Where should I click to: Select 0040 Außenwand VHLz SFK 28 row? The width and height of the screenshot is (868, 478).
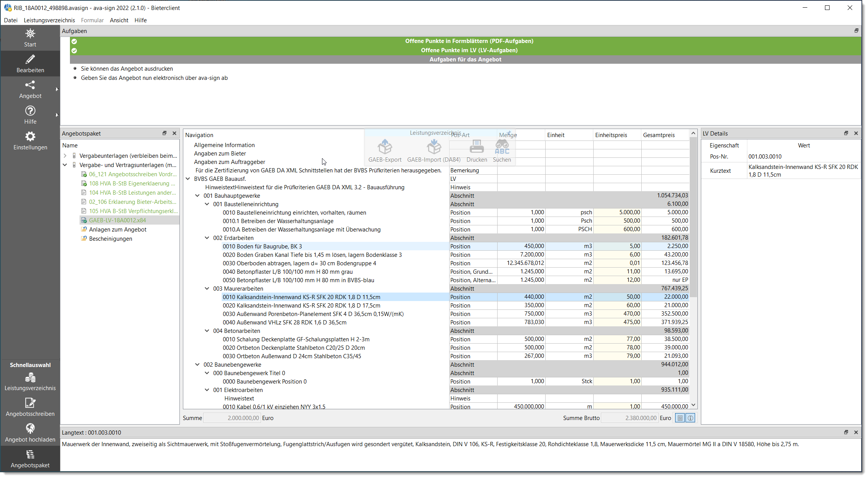tap(285, 323)
